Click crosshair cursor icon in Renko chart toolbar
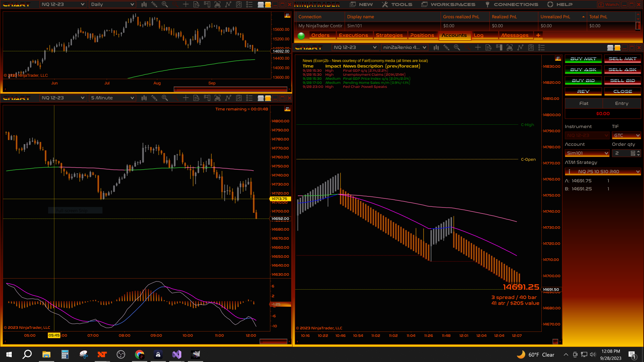Viewport: 644px width, 362px height. [x=478, y=48]
